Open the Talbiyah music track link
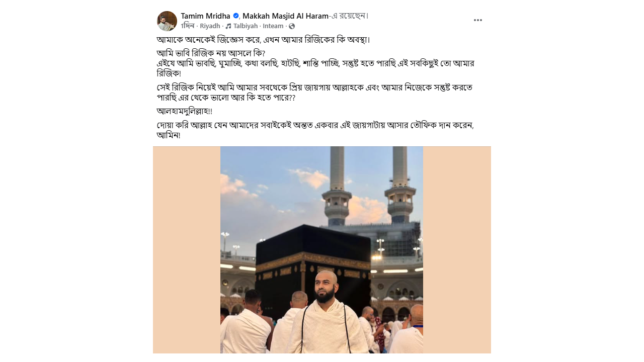The width and height of the screenshot is (644, 362). tap(246, 26)
